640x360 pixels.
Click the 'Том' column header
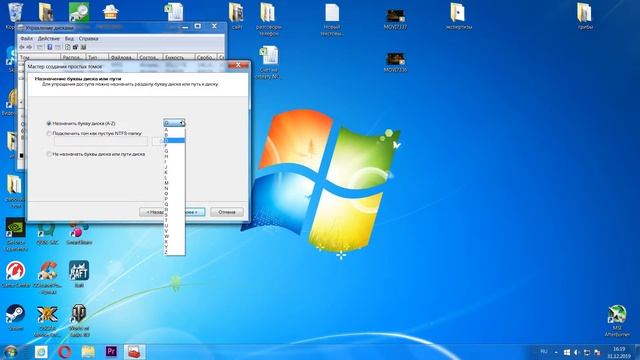(40, 58)
